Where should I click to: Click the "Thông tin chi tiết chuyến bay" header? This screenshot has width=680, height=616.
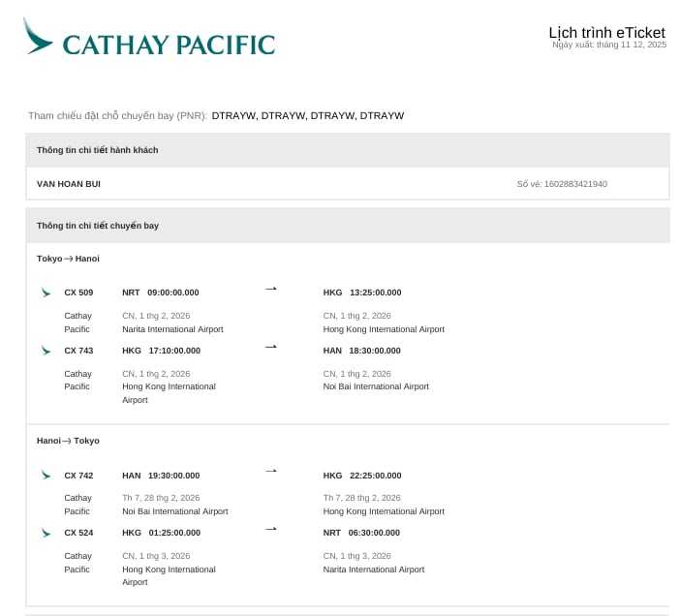point(98,226)
